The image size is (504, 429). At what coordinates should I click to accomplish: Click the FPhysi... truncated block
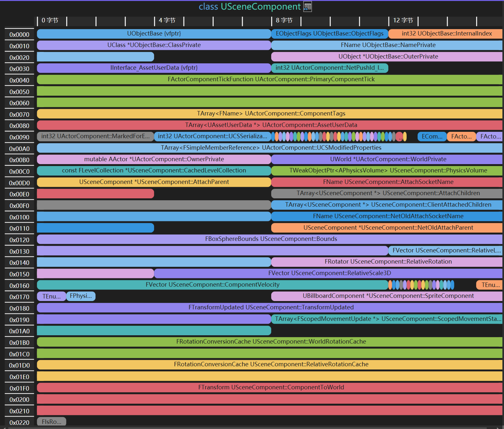81,296
